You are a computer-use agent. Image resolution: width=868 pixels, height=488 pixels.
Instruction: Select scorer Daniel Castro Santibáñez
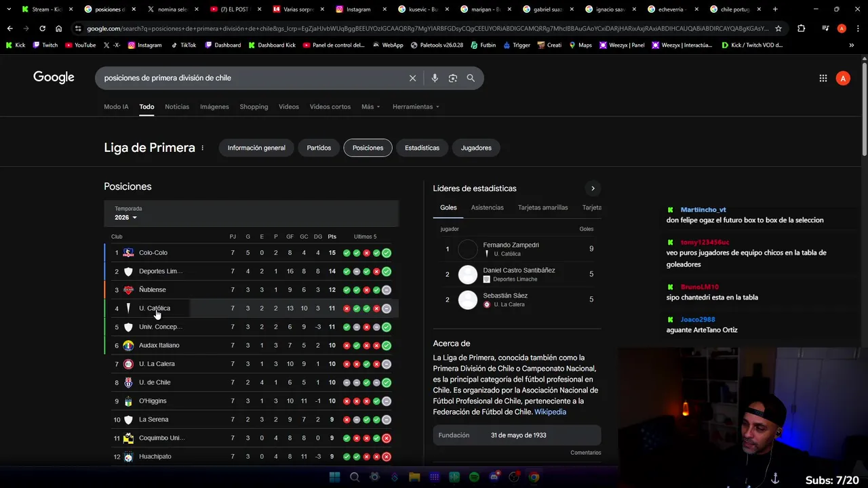517,274
